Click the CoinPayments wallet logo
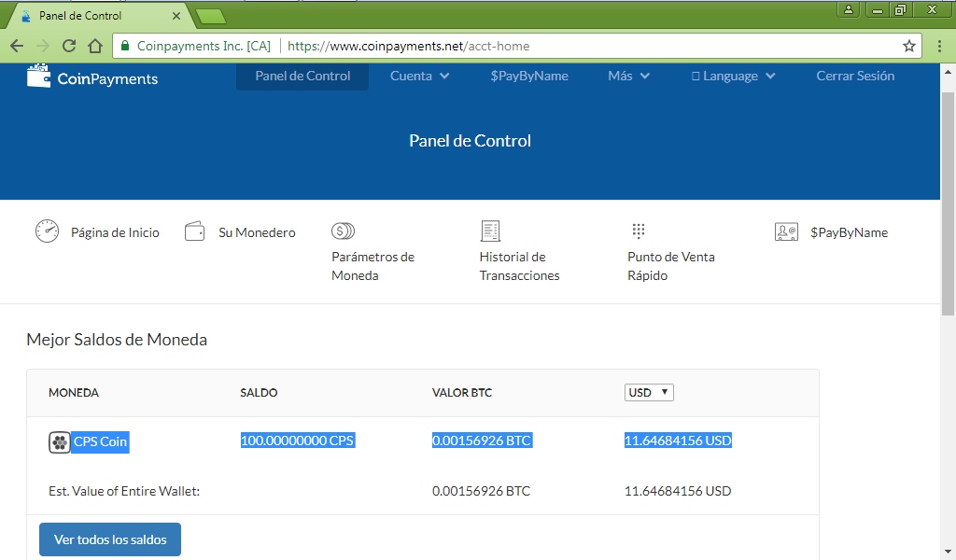This screenshot has height=560, width=956. tap(39, 77)
